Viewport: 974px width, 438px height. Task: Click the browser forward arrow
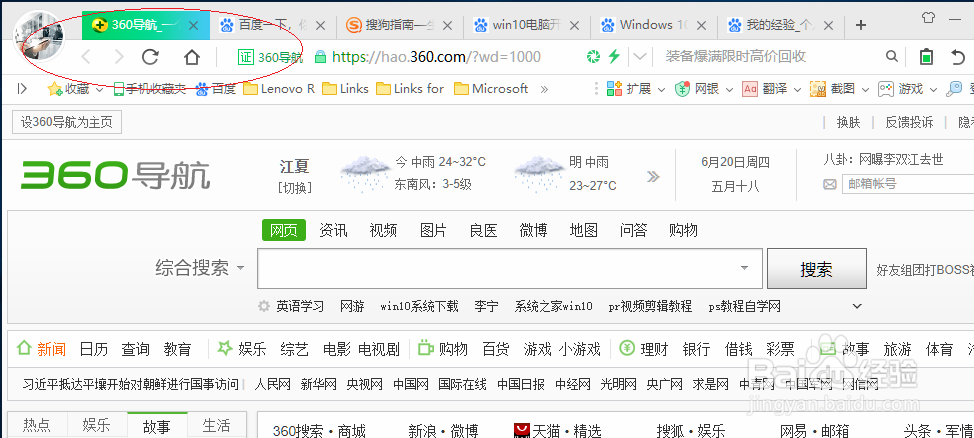(x=119, y=58)
